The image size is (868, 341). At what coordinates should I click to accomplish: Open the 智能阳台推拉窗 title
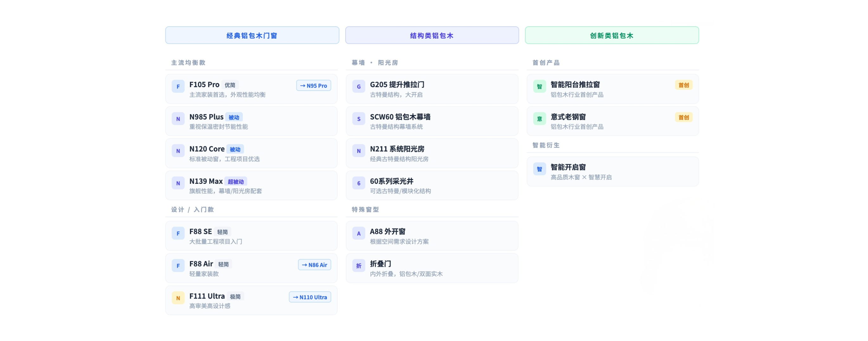coord(575,85)
